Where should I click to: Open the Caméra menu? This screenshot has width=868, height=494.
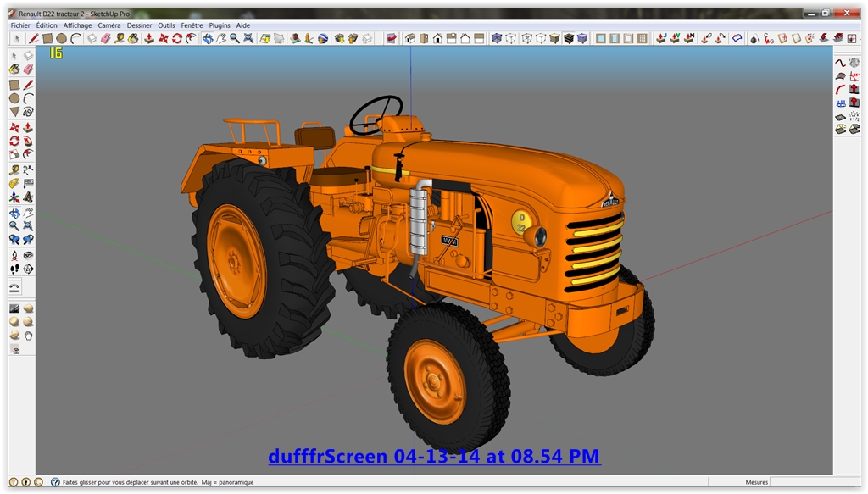[x=109, y=25]
